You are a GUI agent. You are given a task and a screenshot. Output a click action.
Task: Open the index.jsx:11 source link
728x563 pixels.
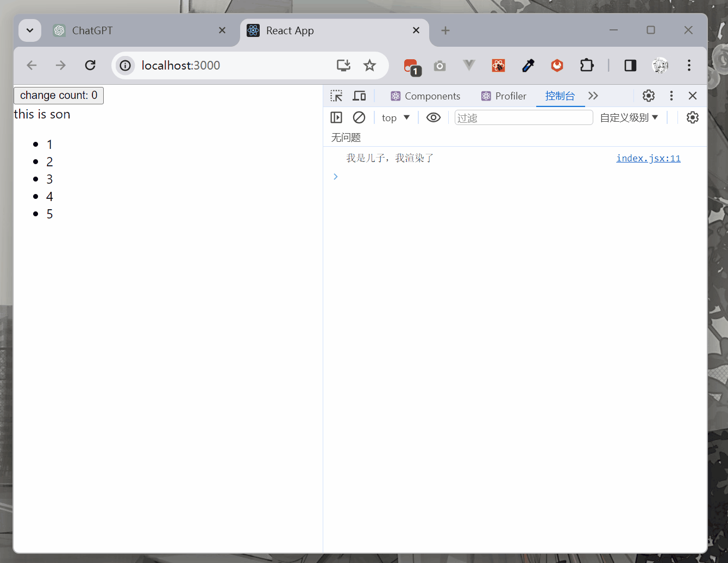pyautogui.click(x=648, y=159)
